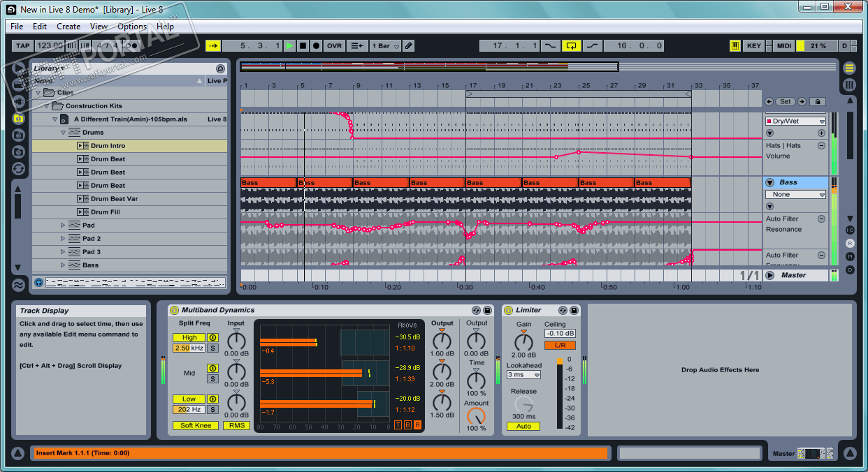Toggle the Loop switch in transport
The height and width of the screenshot is (472, 868).
click(572, 45)
